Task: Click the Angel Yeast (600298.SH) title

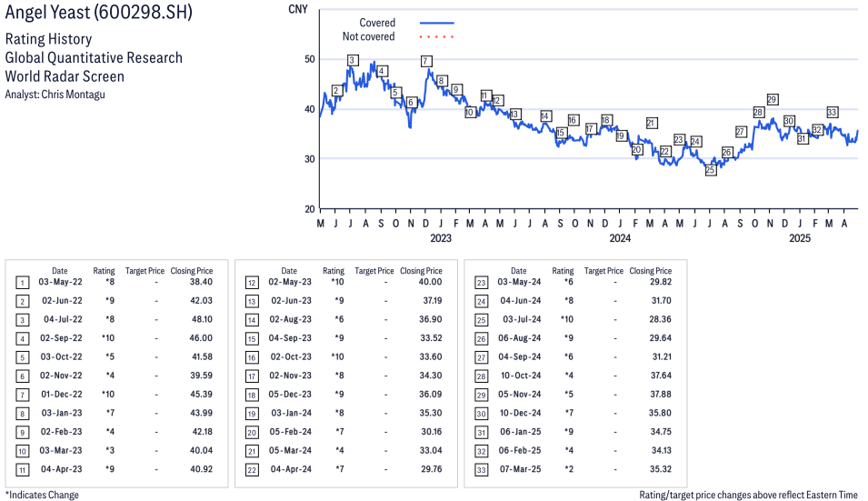Action: point(98,12)
